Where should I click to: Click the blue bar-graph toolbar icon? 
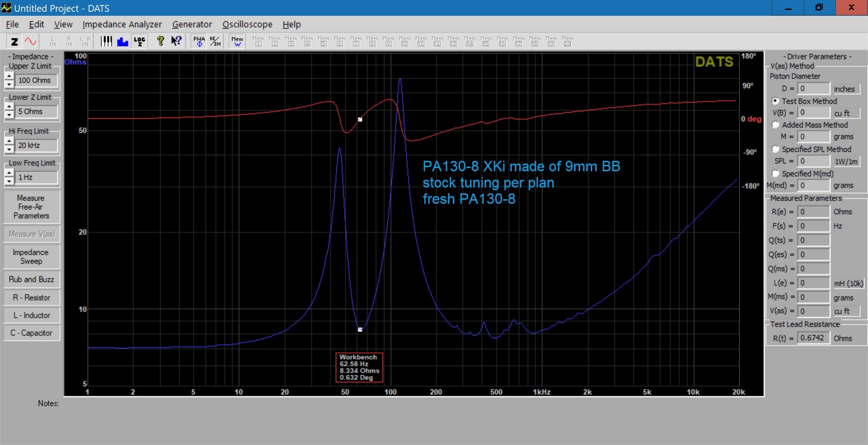123,42
